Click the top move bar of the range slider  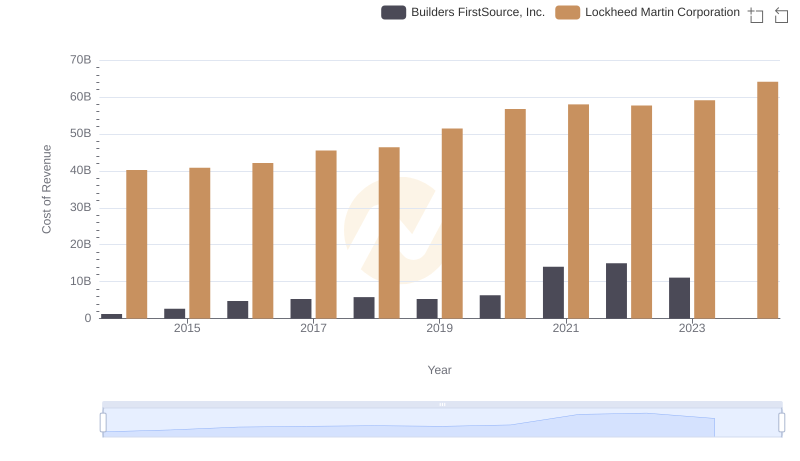pos(442,404)
